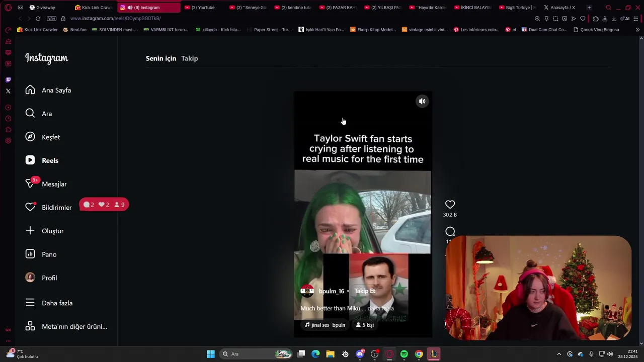Click jinal ses bpulm audio chip
644x362 pixels.
tap(325, 325)
